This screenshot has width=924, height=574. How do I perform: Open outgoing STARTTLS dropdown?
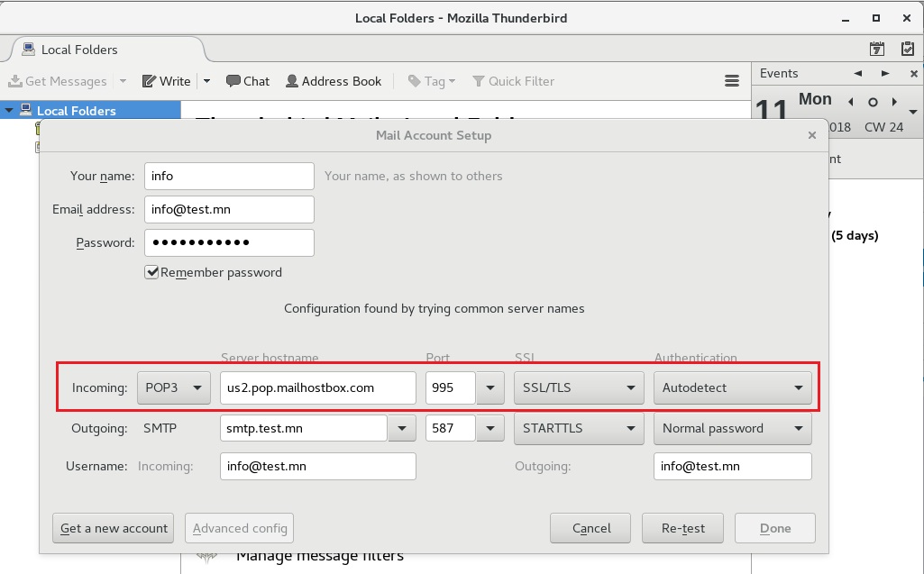(579, 428)
